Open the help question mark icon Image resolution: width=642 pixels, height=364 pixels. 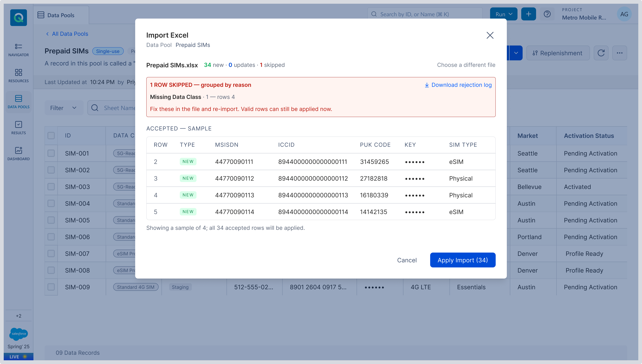(x=547, y=14)
